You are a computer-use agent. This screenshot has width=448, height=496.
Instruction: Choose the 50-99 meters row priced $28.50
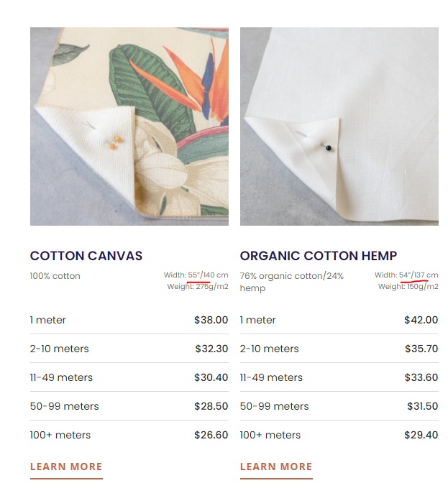129,406
